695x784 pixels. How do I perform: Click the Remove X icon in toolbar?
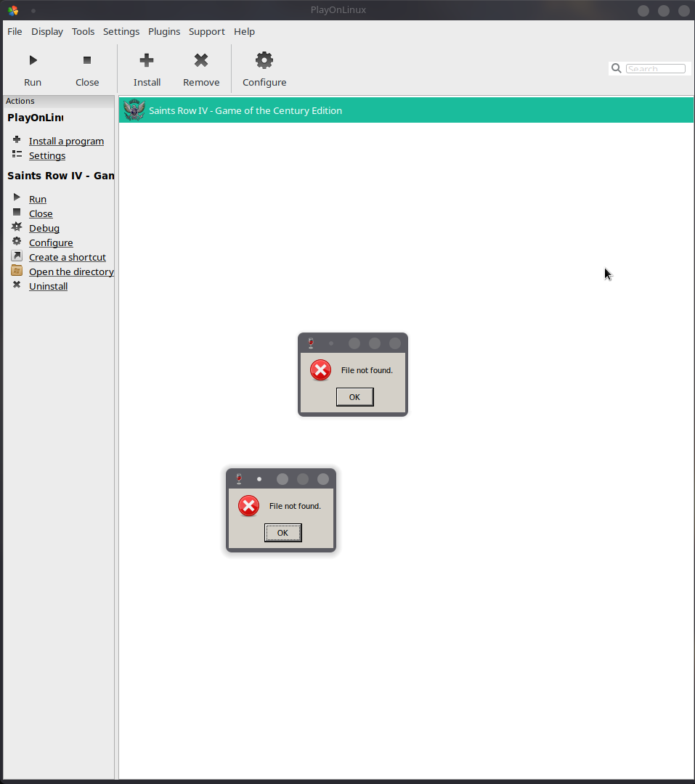(x=201, y=60)
